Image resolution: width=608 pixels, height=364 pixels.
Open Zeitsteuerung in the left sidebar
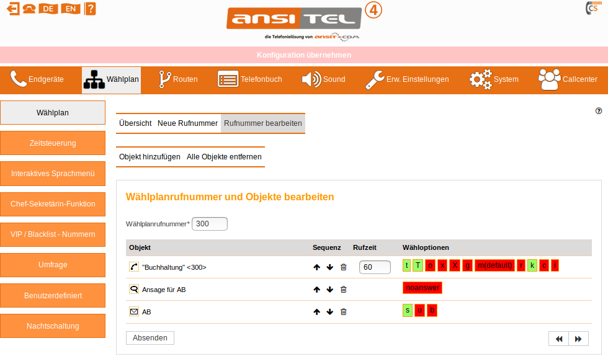tap(53, 143)
